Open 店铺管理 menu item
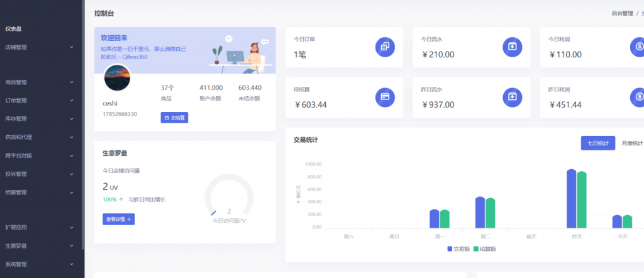The height and width of the screenshot is (278, 644). click(x=16, y=47)
